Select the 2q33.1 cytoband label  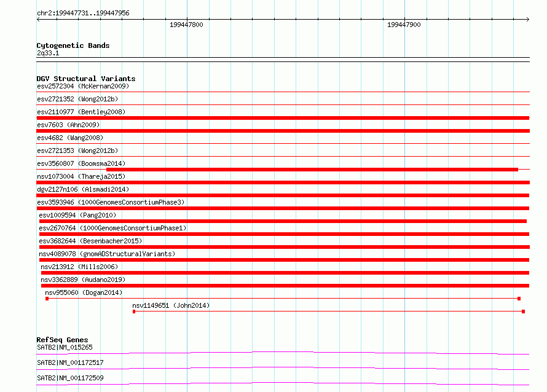(x=48, y=53)
